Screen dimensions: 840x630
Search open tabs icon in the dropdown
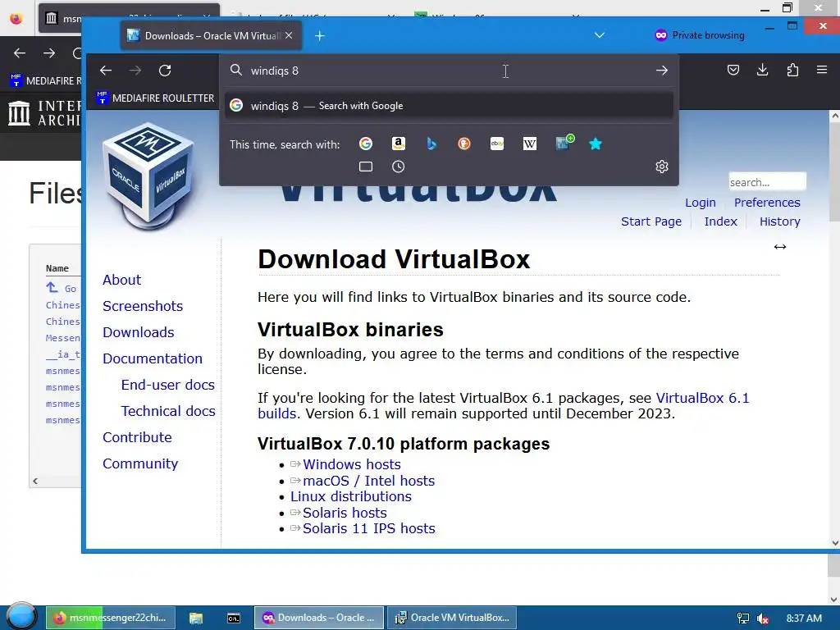point(366,167)
